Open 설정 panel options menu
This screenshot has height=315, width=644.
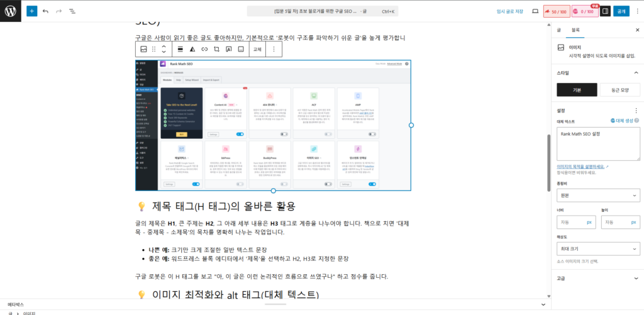click(x=636, y=111)
